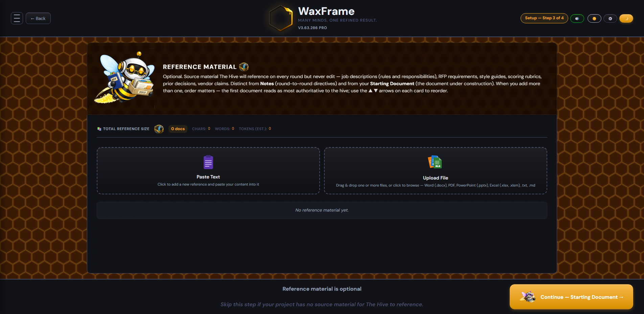Click the No reference material yet placeholder

coord(322,210)
